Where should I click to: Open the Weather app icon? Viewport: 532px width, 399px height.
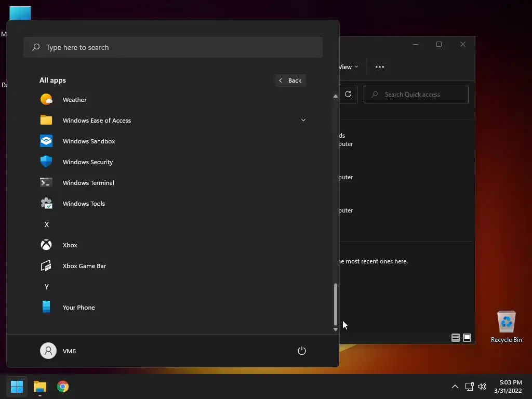[46, 99]
